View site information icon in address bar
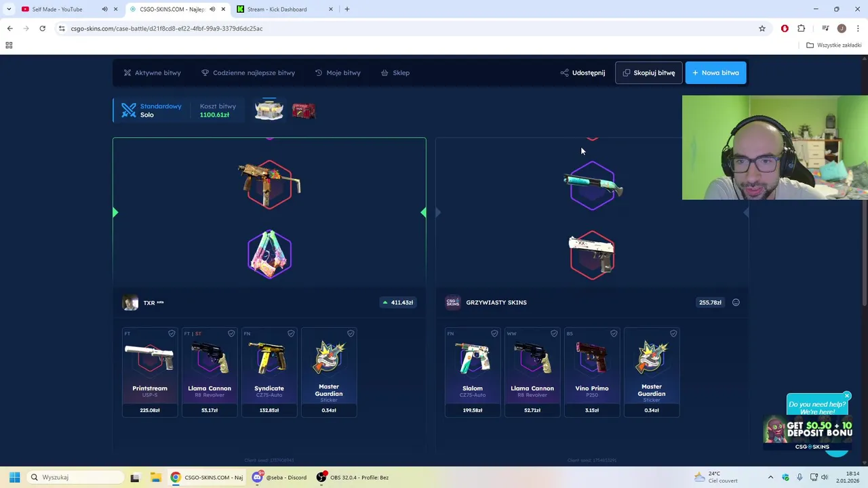The image size is (868, 488). pyautogui.click(x=62, y=28)
